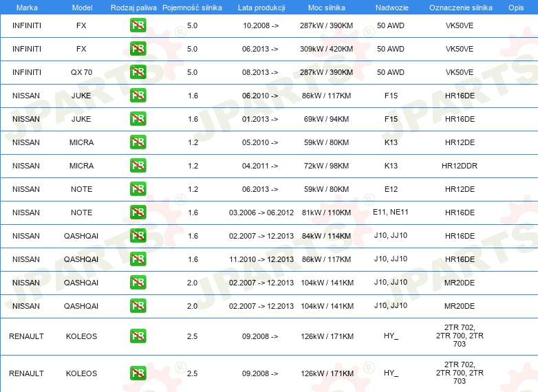The width and height of the screenshot is (538, 392).
Task: Select K13 body cell in 98KM row
Action: tap(391, 166)
